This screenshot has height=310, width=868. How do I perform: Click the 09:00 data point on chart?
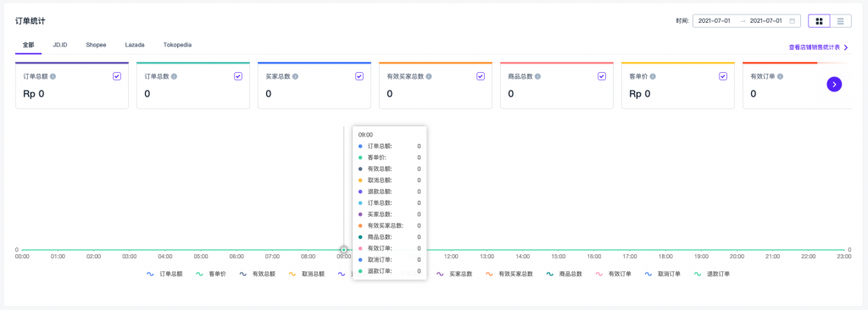coord(344,250)
